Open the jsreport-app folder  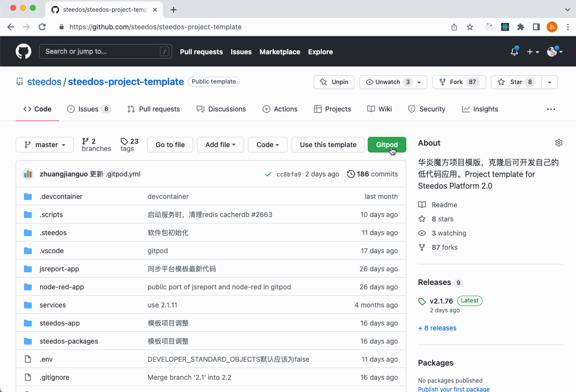coord(59,269)
